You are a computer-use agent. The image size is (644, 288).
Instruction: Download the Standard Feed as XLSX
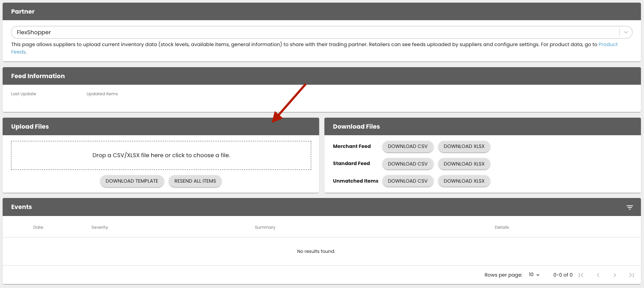click(x=464, y=164)
